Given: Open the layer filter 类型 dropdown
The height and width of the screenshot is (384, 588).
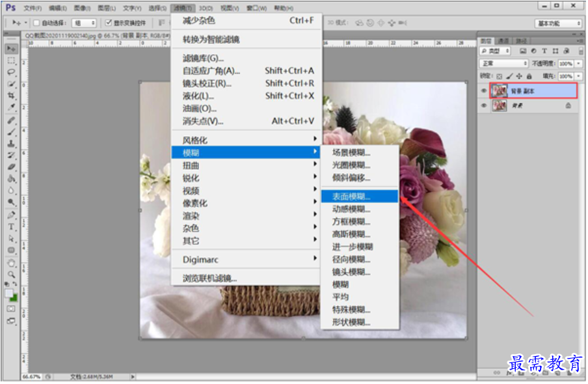Looking at the screenshot, I should tap(496, 51).
